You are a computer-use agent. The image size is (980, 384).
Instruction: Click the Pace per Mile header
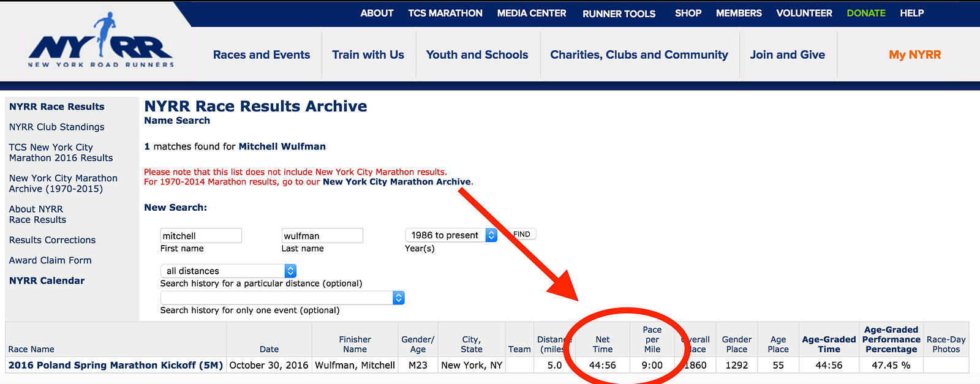point(652,339)
